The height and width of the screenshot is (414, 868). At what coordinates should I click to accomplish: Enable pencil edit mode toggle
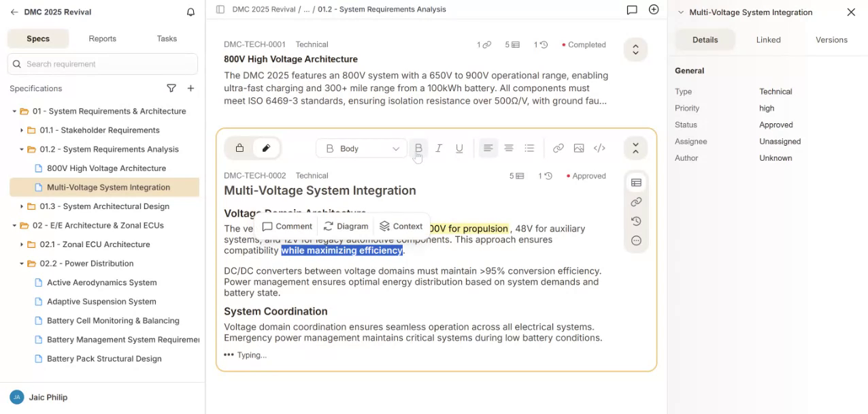pos(266,148)
